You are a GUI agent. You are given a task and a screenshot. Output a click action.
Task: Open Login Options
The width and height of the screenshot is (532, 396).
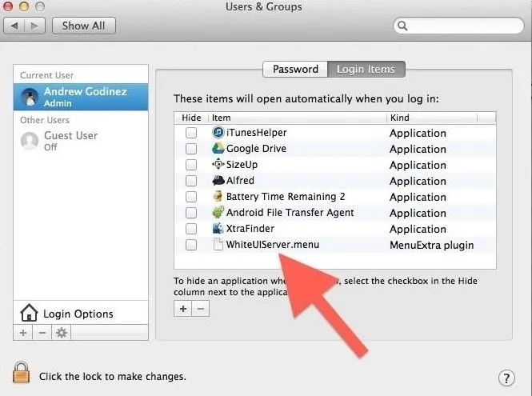pyautogui.click(x=81, y=313)
